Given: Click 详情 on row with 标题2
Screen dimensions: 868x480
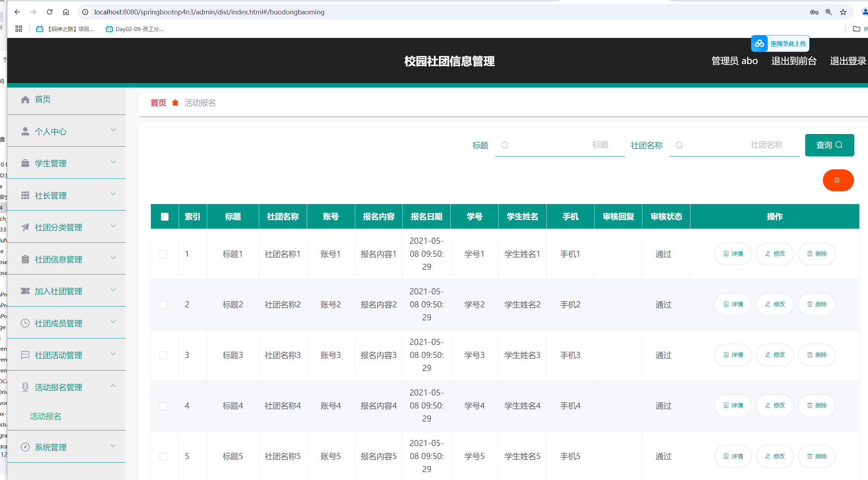Looking at the screenshot, I should (732, 304).
